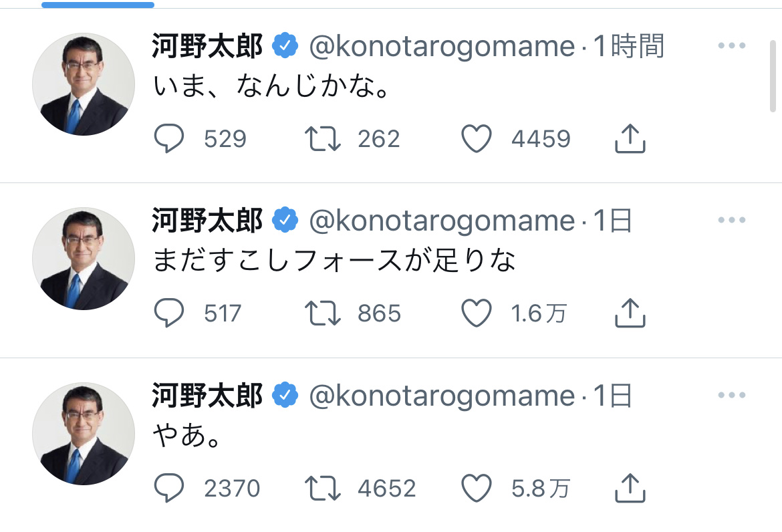Share the いま、なんじかな。 tweet
The height and width of the screenshot is (532, 782).
point(629,139)
